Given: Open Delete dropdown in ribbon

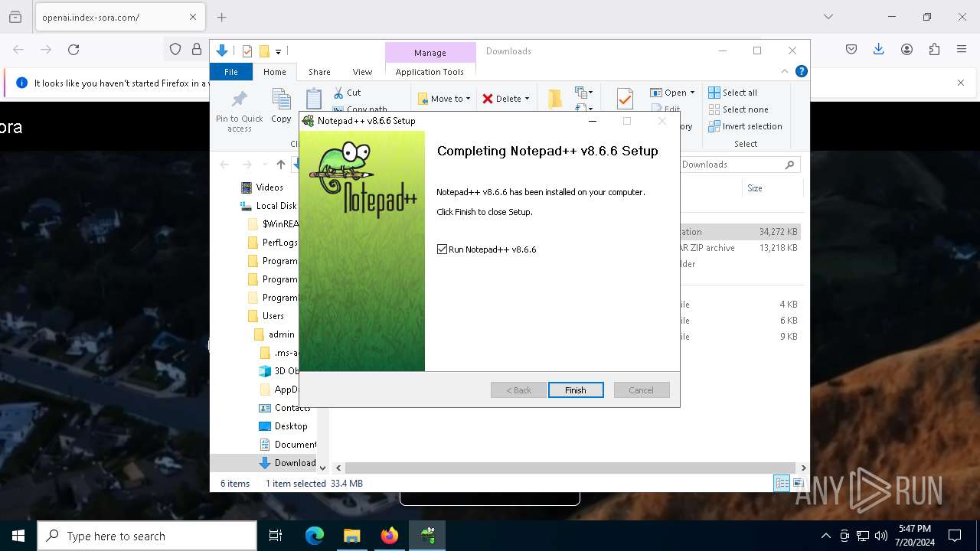Looking at the screenshot, I should point(506,99).
